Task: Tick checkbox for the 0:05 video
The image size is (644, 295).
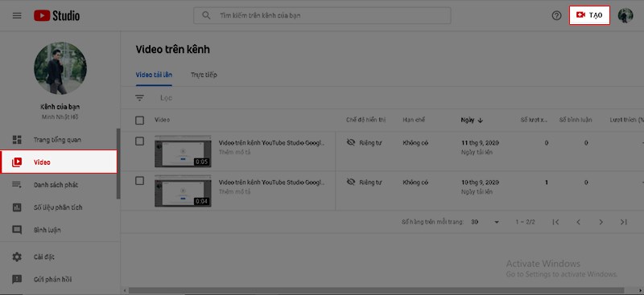Action: (x=139, y=141)
